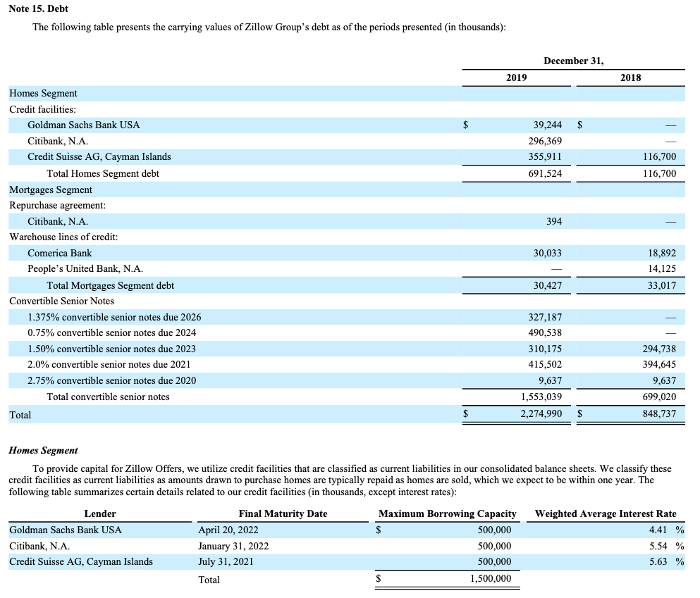Screen dimensions: 700x598
Task: Click the value 296,369
Action: click(545, 141)
